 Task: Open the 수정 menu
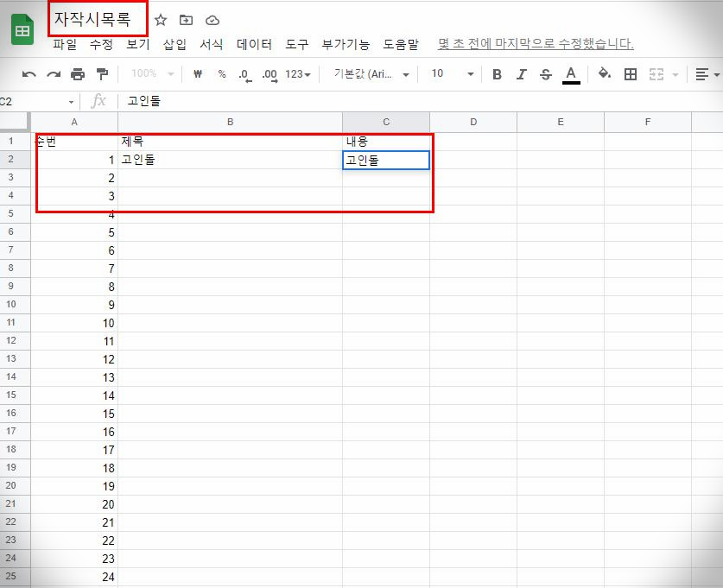pyautogui.click(x=101, y=44)
